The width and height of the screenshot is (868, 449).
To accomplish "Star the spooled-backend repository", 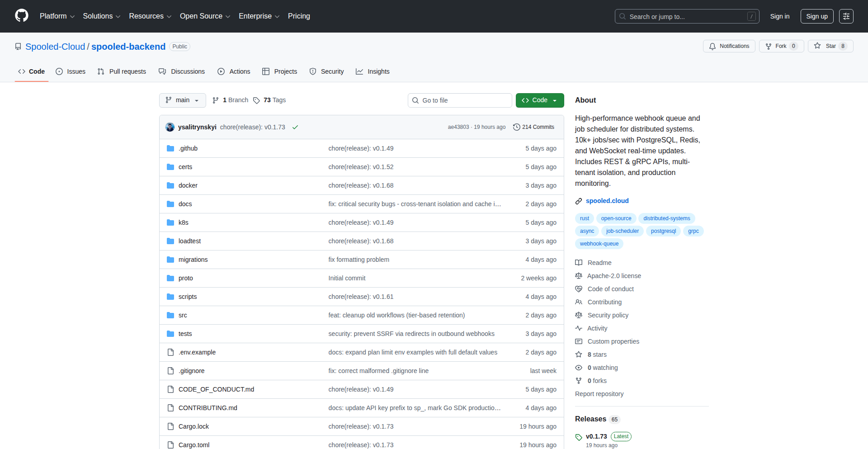I will pos(830,46).
